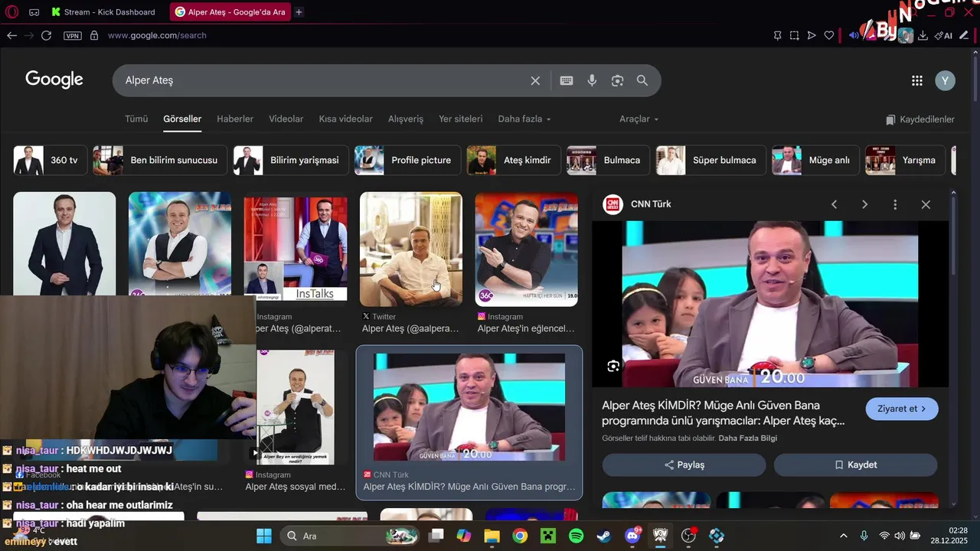
Task: Go back in the browser
Action: (11, 35)
